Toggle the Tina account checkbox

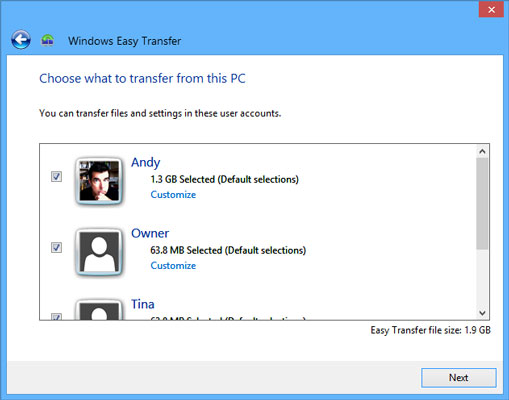click(x=56, y=316)
